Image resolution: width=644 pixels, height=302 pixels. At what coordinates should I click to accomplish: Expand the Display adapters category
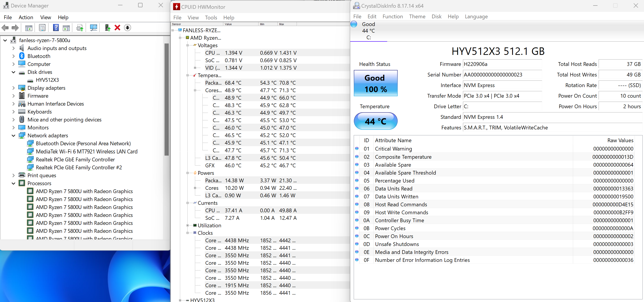[x=13, y=88]
